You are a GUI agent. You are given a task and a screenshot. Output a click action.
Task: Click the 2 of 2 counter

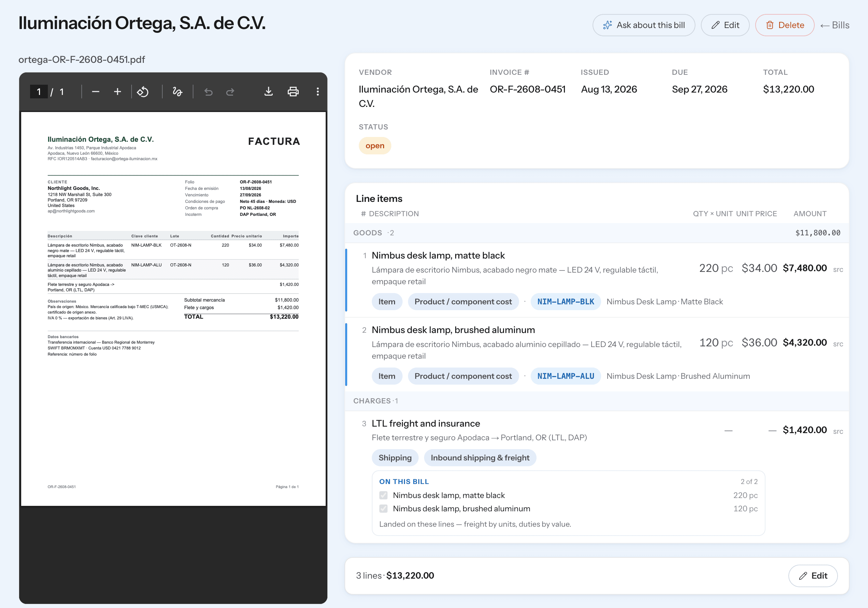pos(749,481)
